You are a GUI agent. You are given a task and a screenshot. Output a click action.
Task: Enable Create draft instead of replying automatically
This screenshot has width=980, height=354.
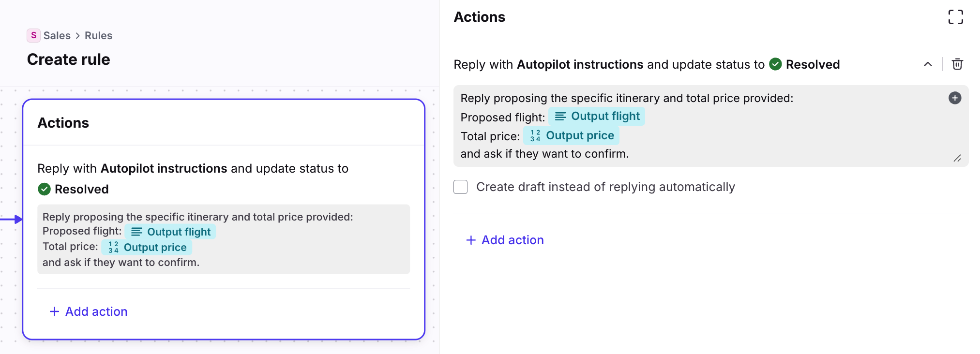(460, 187)
